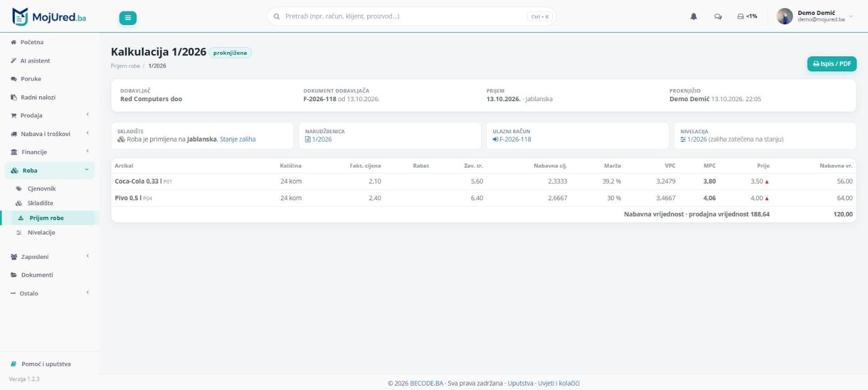
Task: Open the Uputstva footer link
Action: click(520, 383)
